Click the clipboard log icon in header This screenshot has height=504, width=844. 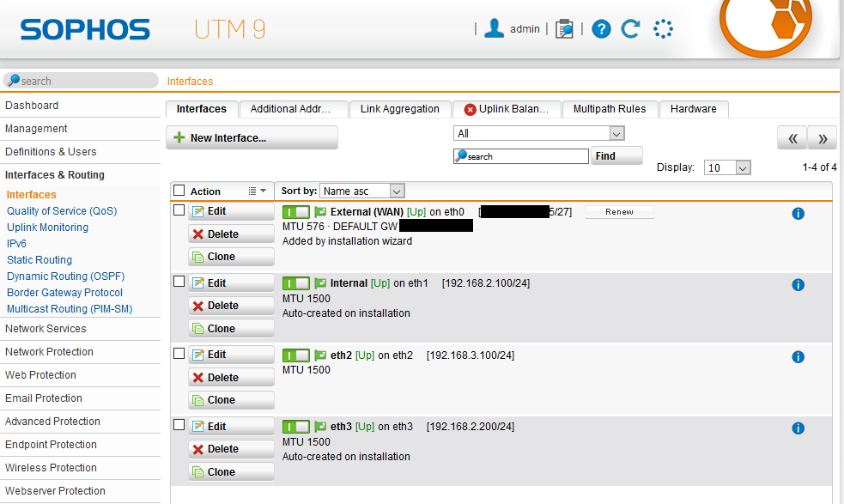pyautogui.click(x=564, y=29)
